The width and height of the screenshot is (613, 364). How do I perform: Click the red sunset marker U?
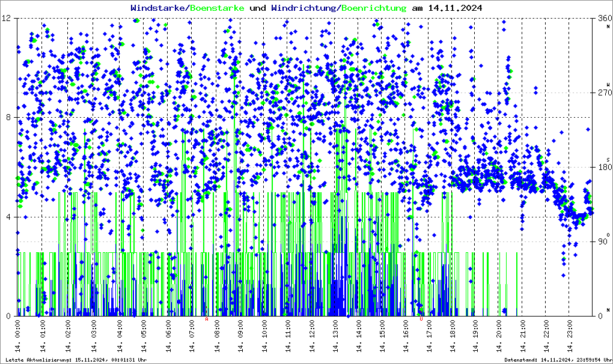[x=421, y=320]
